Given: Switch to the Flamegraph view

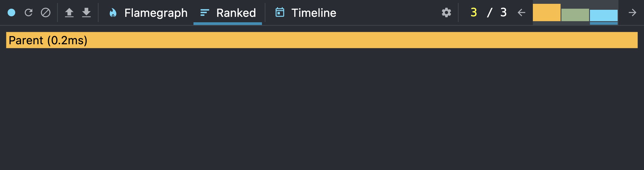Looking at the screenshot, I should tap(155, 13).
